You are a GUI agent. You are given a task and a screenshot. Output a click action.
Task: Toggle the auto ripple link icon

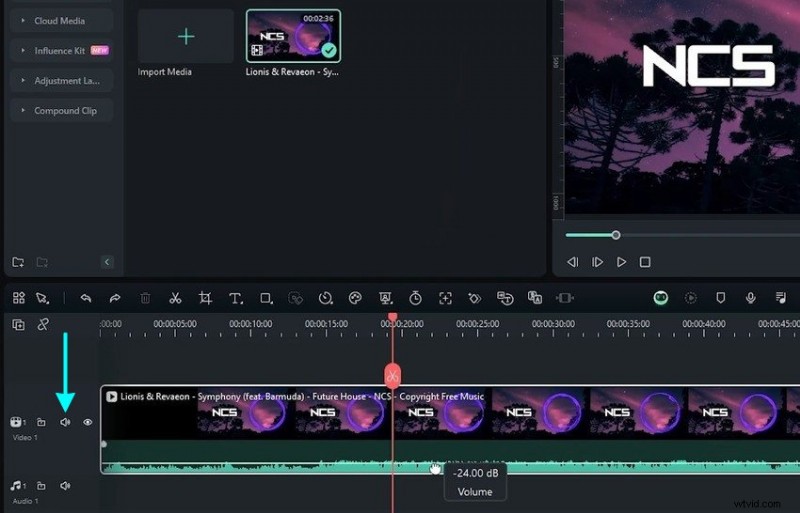click(x=43, y=324)
